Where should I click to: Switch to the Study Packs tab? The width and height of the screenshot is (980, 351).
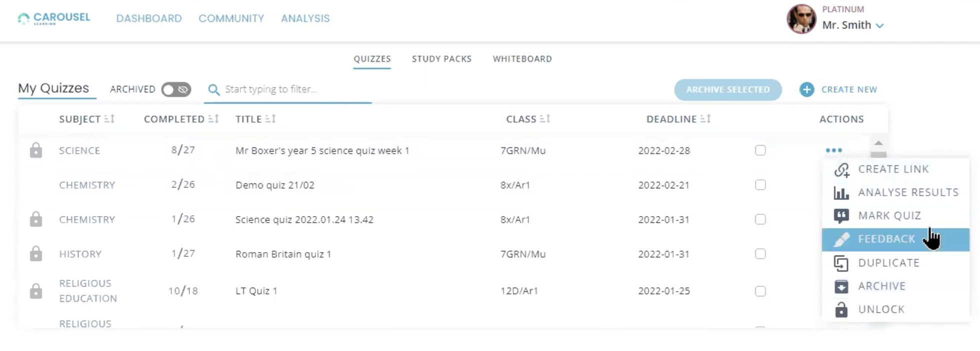point(441,59)
